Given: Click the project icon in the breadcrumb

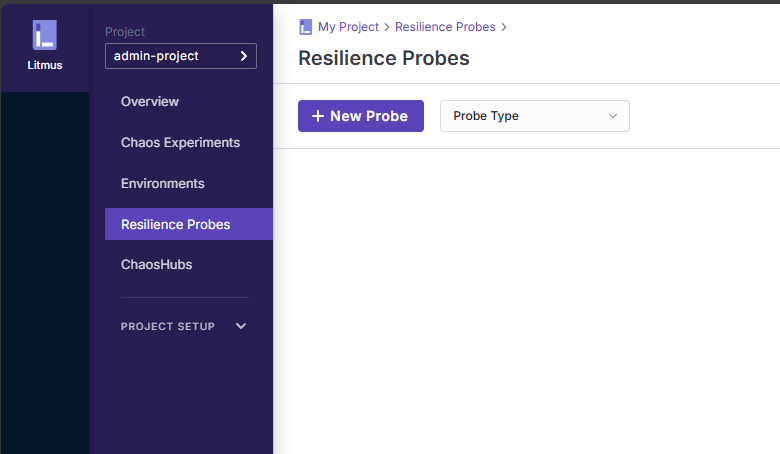Looking at the screenshot, I should pos(306,27).
